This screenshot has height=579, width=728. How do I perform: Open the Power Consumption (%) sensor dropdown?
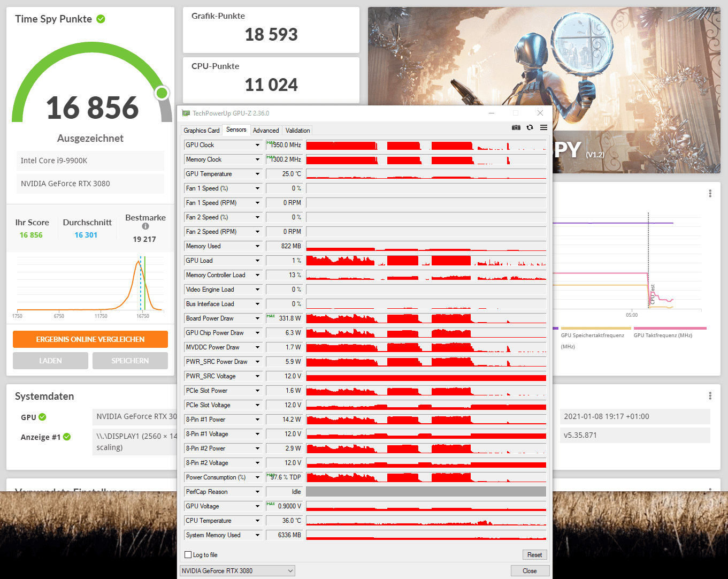point(257,477)
